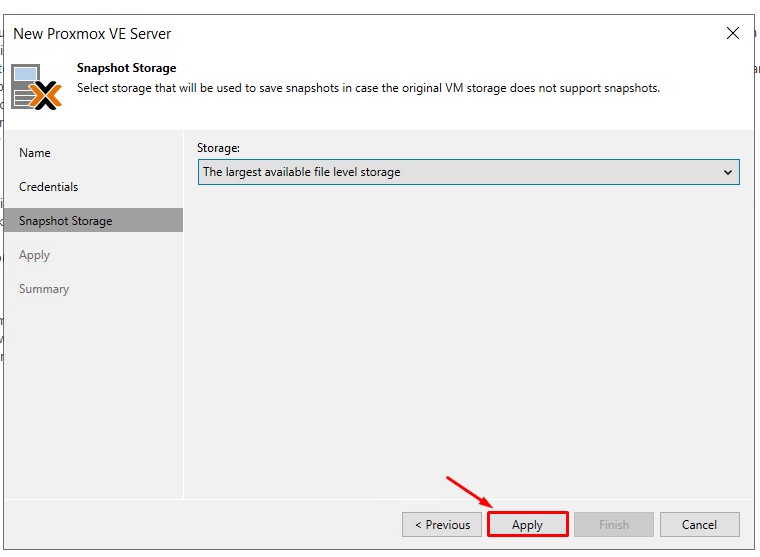Click the New Proxmox VE Server title bar
The image size is (760, 557).
coord(300,33)
